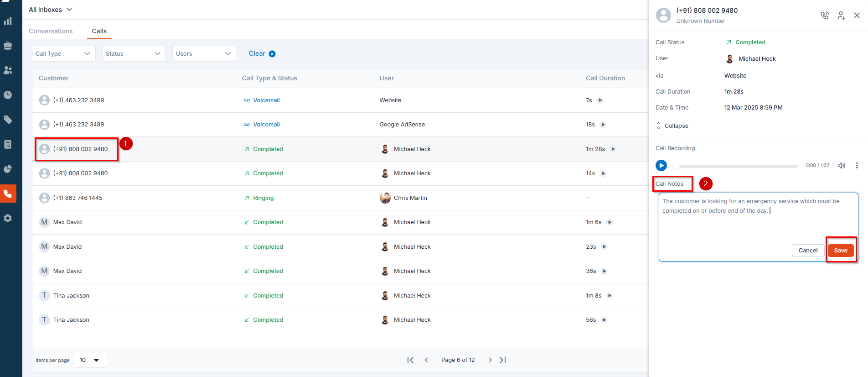Play recording of the 1m 6s call
This screenshot has height=377, width=868.
click(x=610, y=222)
